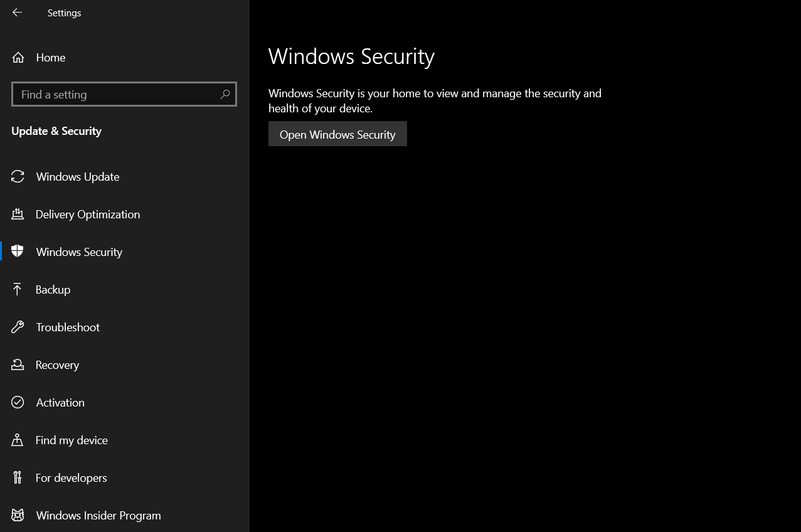
Task: Go to Home label in sidebar
Action: pyautogui.click(x=51, y=58)
